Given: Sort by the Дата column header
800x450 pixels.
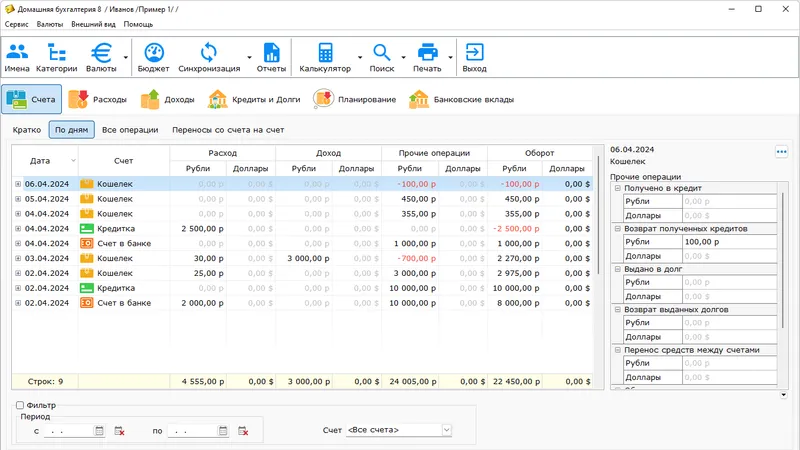Looking at the screenshot, I should (x=40, y=160).
